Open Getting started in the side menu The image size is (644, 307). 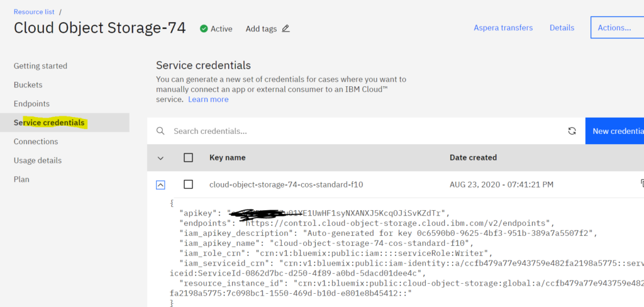click(40, 66)
